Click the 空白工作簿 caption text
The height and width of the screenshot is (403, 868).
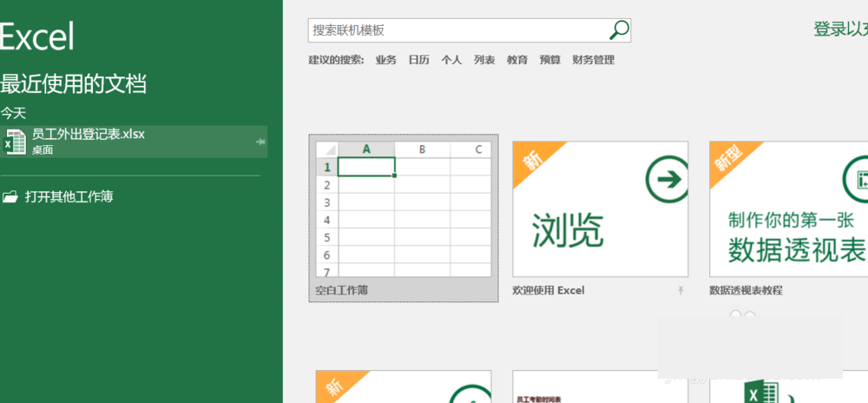click(x=342, y=290)
